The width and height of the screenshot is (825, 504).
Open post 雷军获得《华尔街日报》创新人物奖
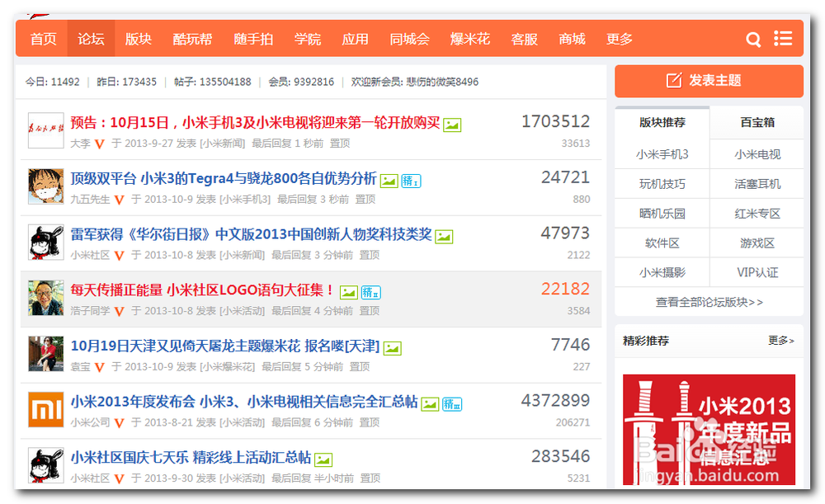pyautogui.click(x=252, y=234)
